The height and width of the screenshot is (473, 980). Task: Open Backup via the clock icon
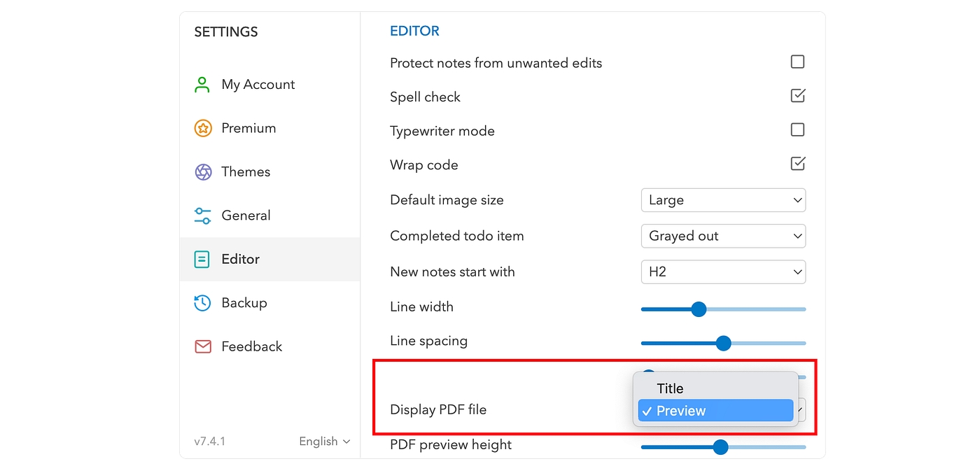[202, 303]
